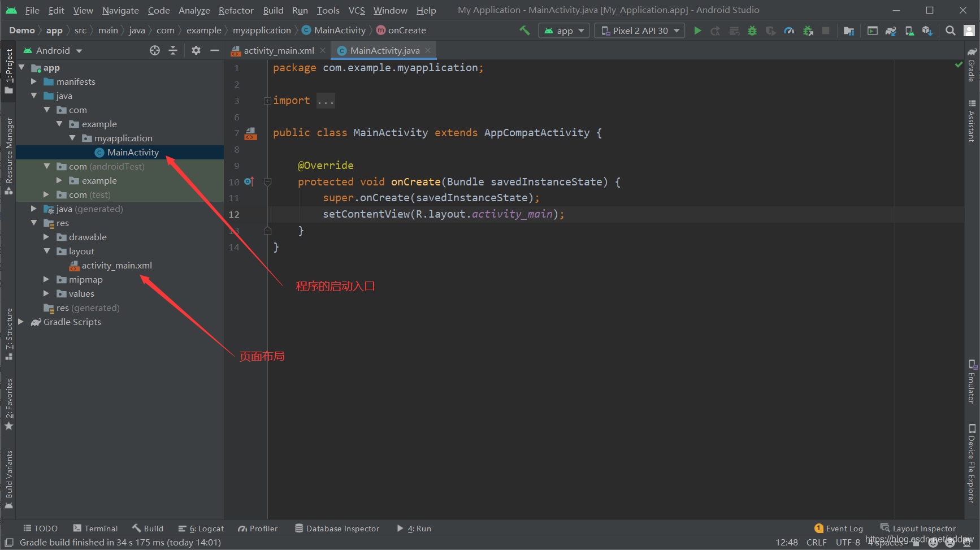
Task: Click the related XML file gutter icon on line 7
Action: click(x=251, y=134)
